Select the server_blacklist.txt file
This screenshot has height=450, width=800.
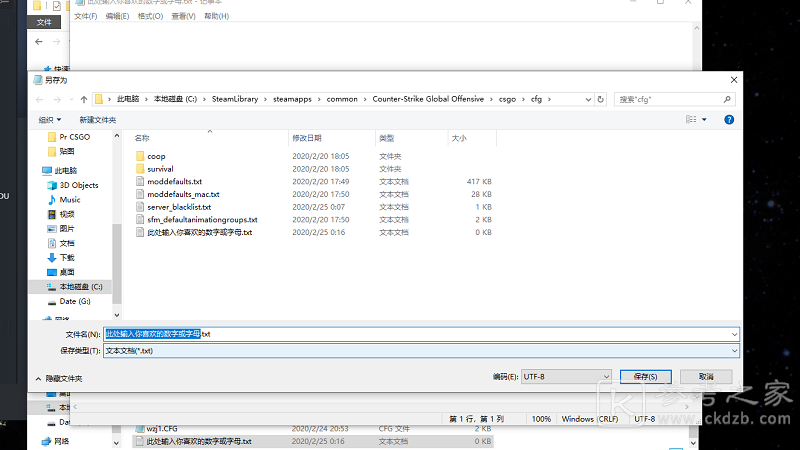point(179,207)
